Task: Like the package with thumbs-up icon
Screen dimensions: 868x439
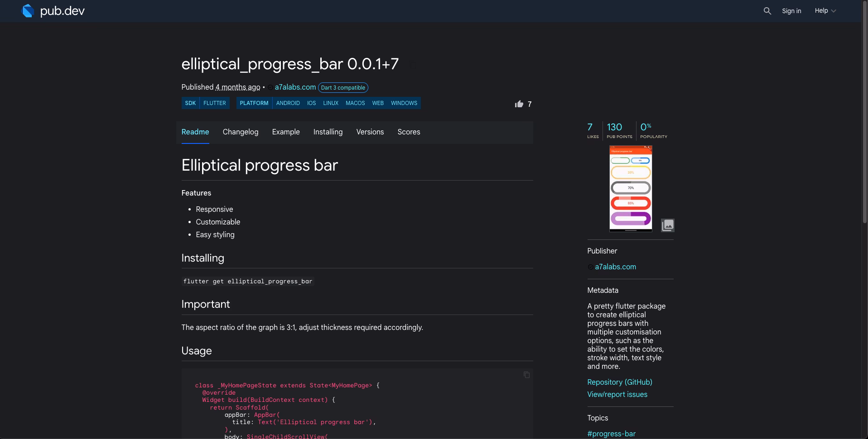Action: point(519,104)
